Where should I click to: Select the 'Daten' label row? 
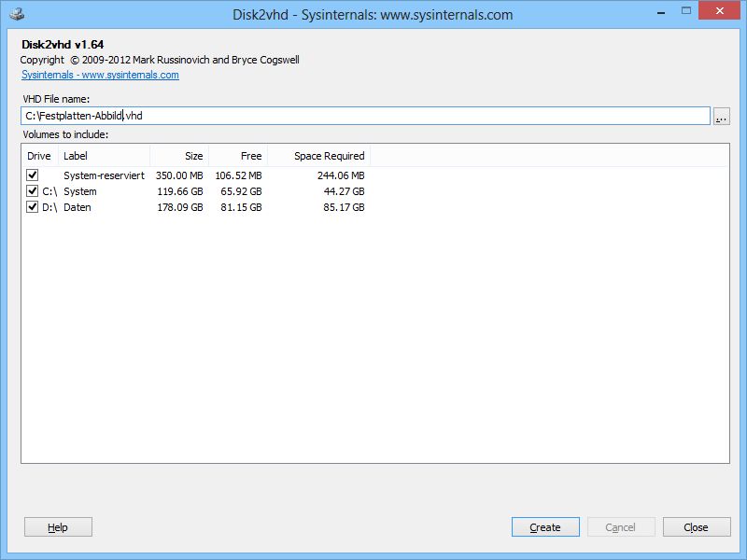point(78,207)
